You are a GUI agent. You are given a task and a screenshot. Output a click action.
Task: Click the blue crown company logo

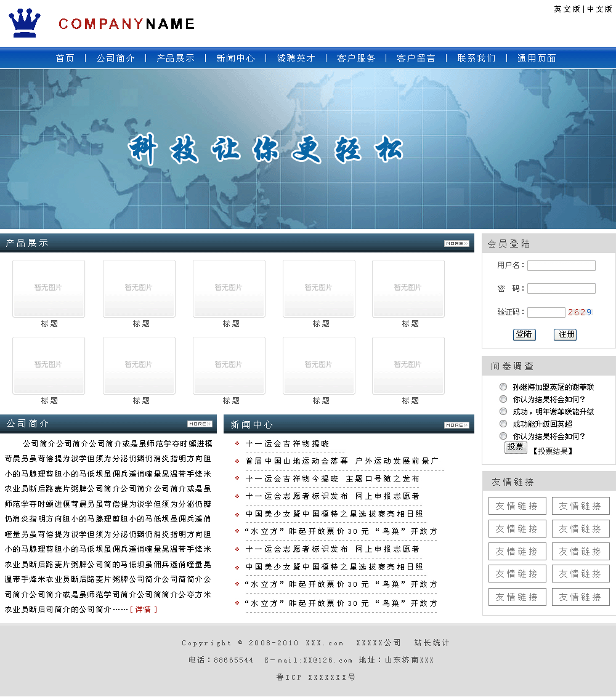pyautogui.click(x=25, y=23)
